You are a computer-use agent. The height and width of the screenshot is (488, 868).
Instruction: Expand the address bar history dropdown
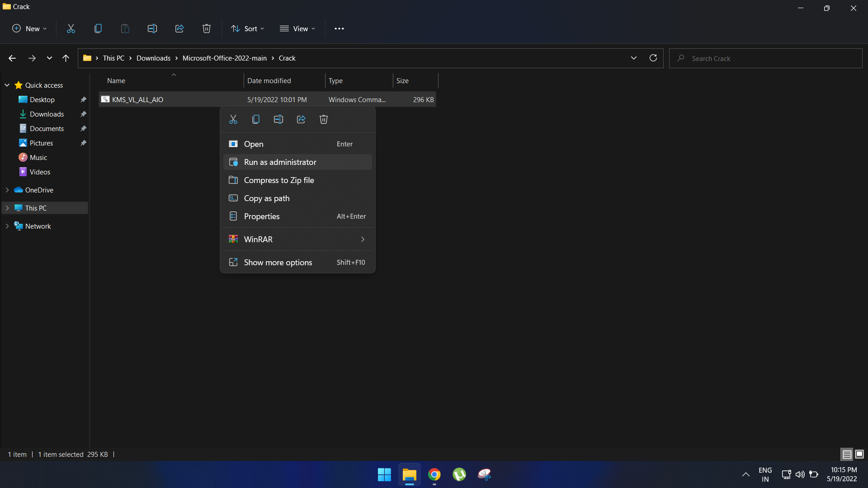tap(634, 58)
